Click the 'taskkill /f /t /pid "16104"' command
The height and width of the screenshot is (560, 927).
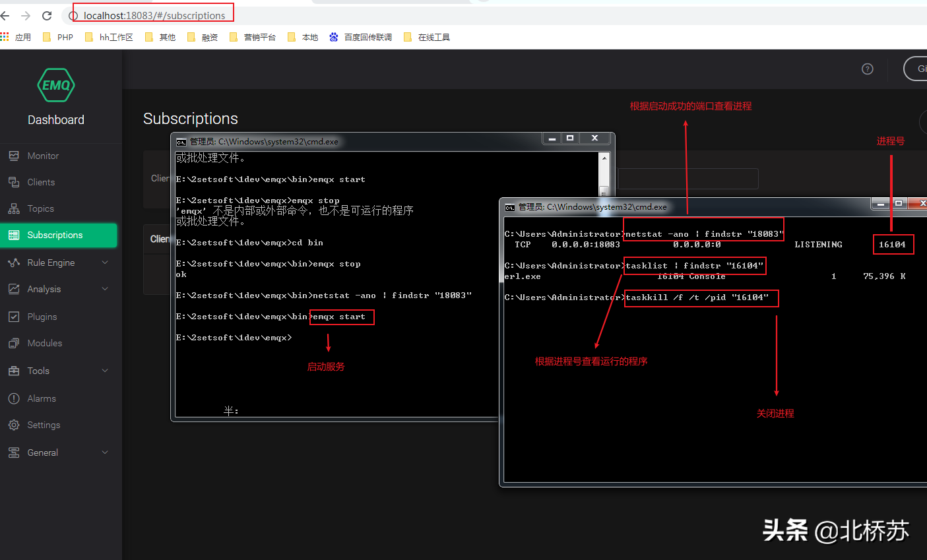click(697, 297)
